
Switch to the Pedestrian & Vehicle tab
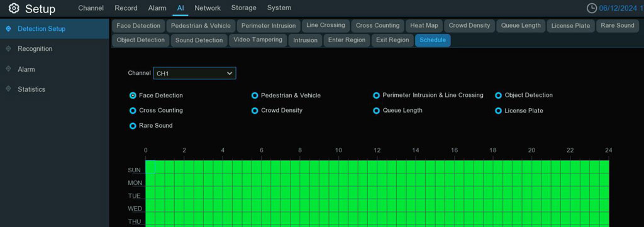pos(201,26)
